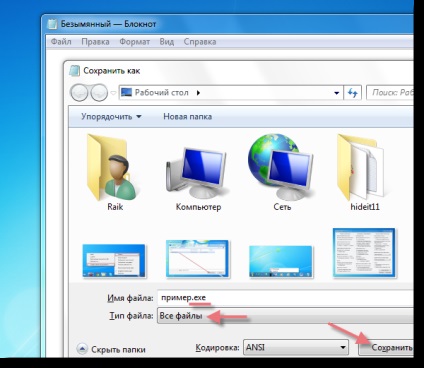Select the context menu screenshot thumbnail
424x368 pixels.
114,261
